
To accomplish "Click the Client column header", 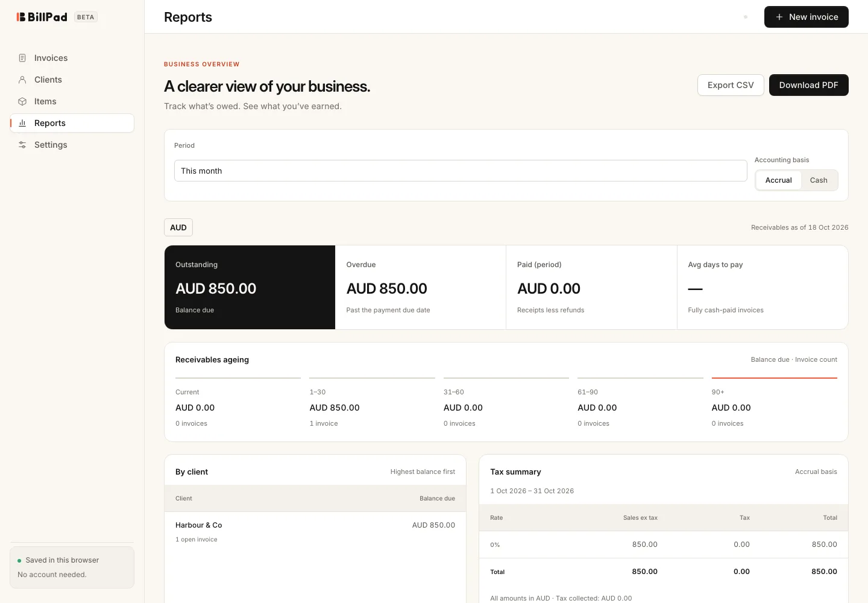I will click(184, 499).
